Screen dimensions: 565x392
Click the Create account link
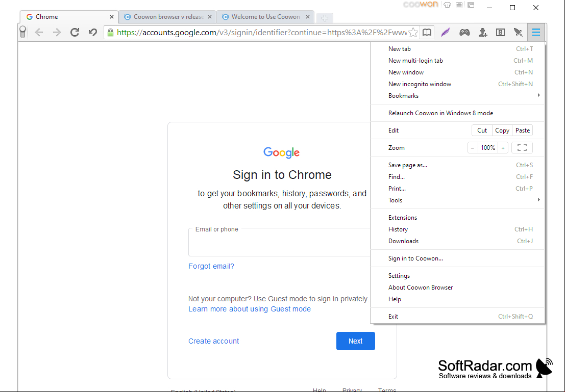pos(214,341)
